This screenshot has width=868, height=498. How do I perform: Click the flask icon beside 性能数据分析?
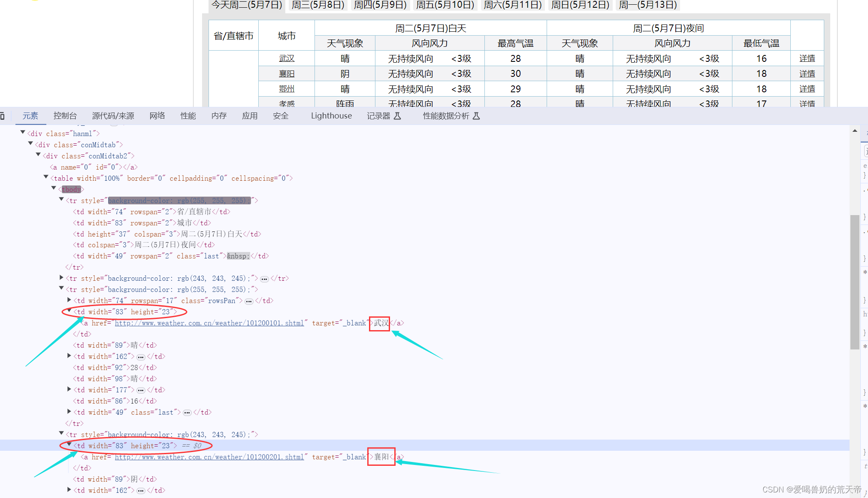[x=476, y=116]
